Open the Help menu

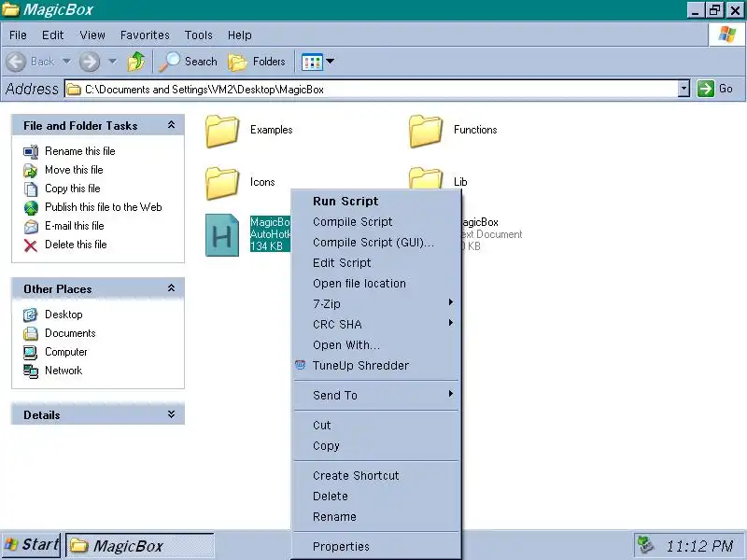[240, 35]
